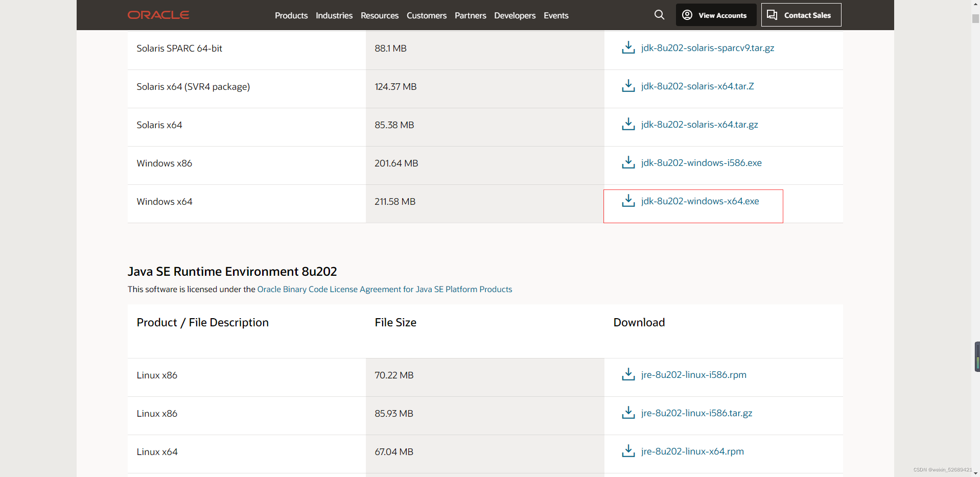
Task: Click the chat icon in Contact Sales
Action: [x=772, y=15]
